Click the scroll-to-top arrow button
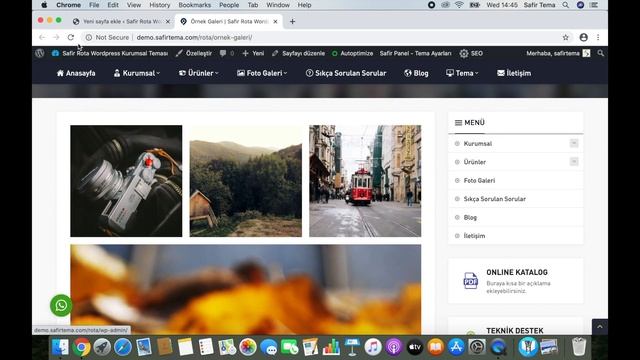Image resolution: width=640 pixels, height=360 pixels. pyautogui.click(x=600, y=327)
